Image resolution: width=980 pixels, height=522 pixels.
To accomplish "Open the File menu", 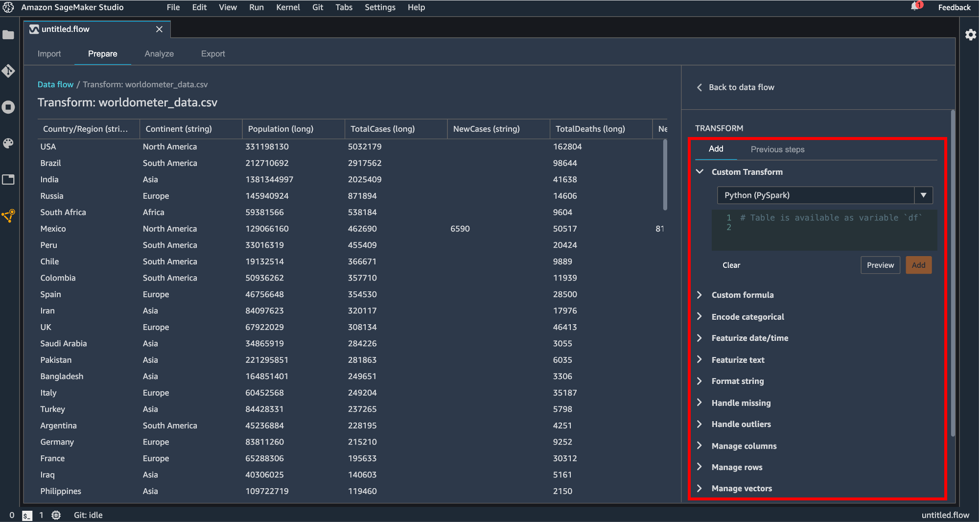I will (x=173, y=7).
